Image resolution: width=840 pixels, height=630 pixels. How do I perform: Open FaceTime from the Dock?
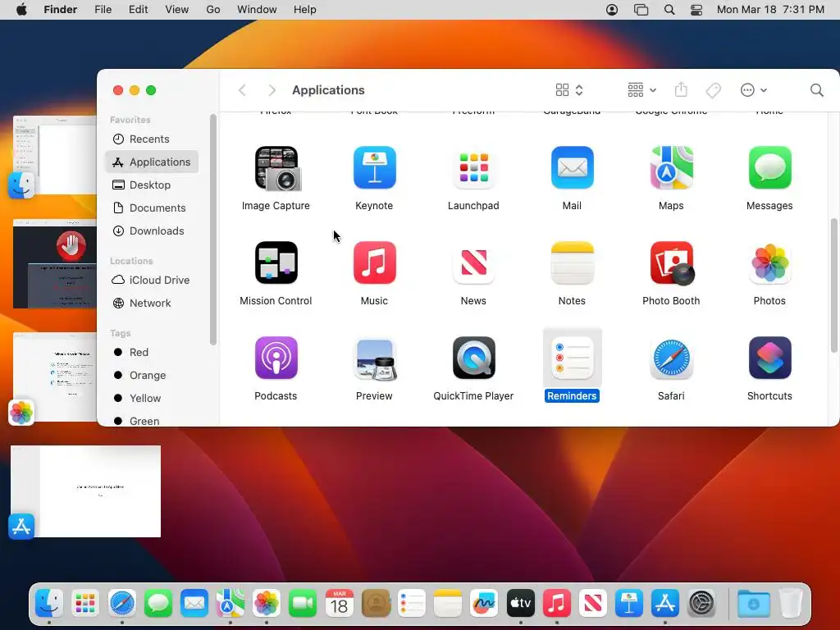tap(303, 604)
